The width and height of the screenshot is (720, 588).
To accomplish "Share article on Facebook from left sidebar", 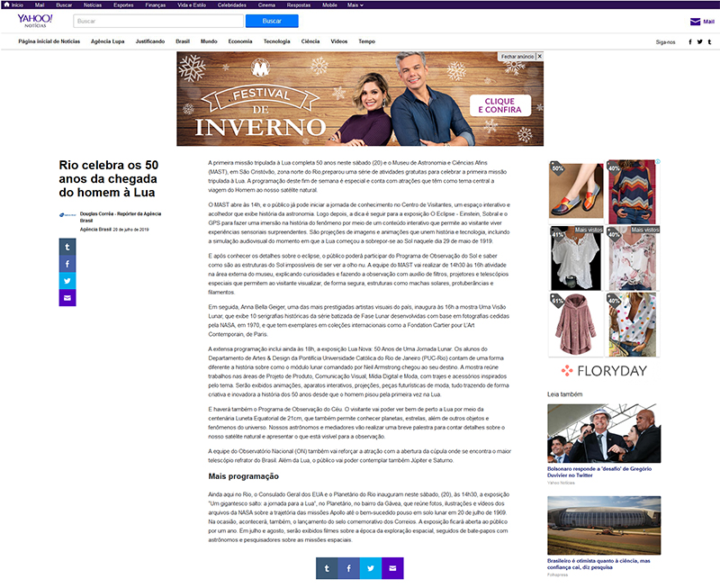I will 67,263.
